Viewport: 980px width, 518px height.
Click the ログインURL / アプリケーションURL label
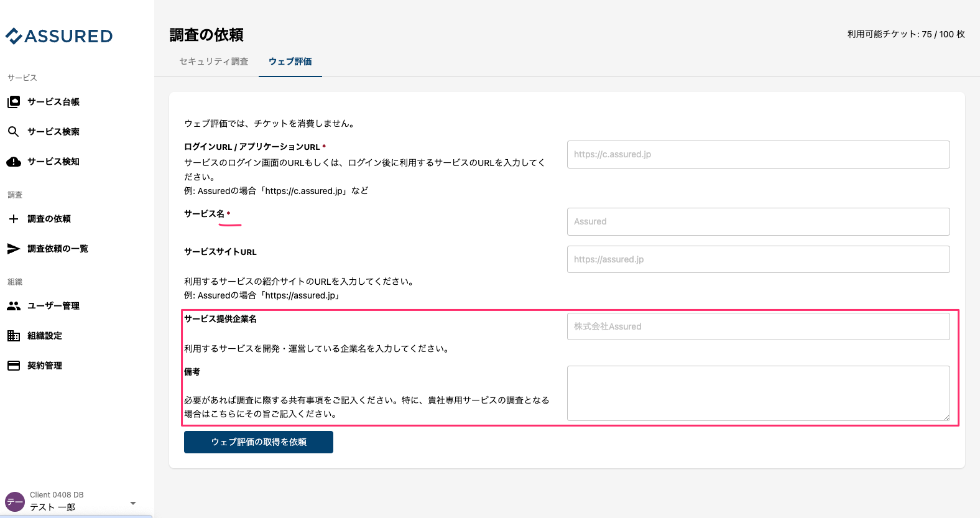pyautogui.click(x=252, y=147)
